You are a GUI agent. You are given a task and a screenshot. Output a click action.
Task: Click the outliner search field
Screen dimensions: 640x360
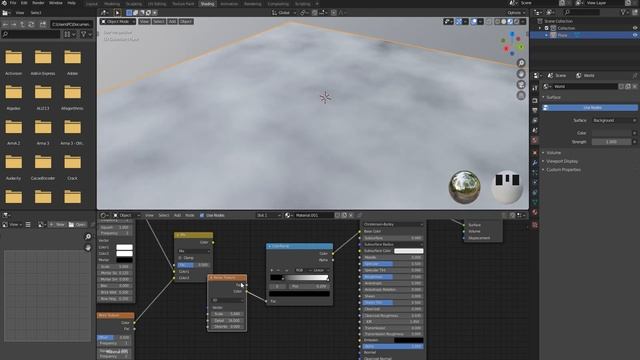coord(582,13)
